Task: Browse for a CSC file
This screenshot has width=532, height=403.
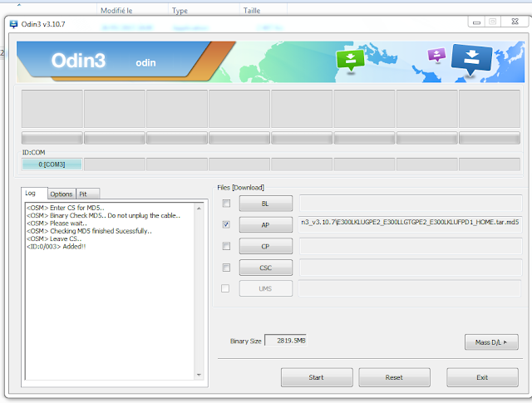Action: tap(266, 268)
